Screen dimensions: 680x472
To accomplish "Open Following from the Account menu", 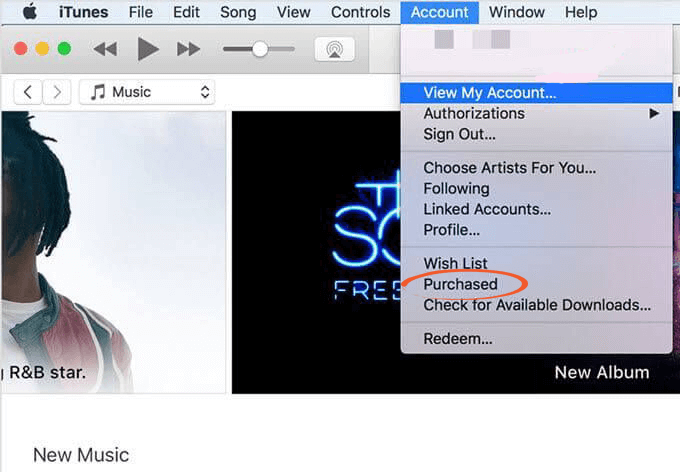I will click(536, 189).
